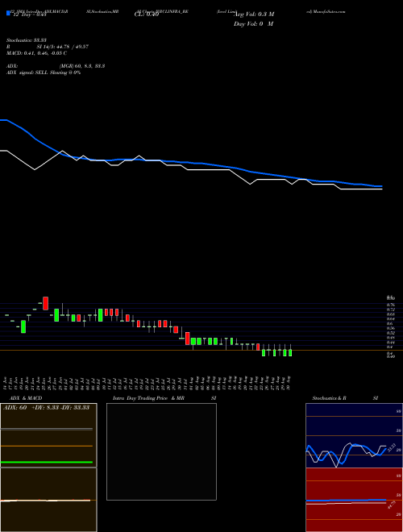This screenshot has height=532, width=403.
Task: Click the tallest red candle at the price peak
Action: pos(45,303)
